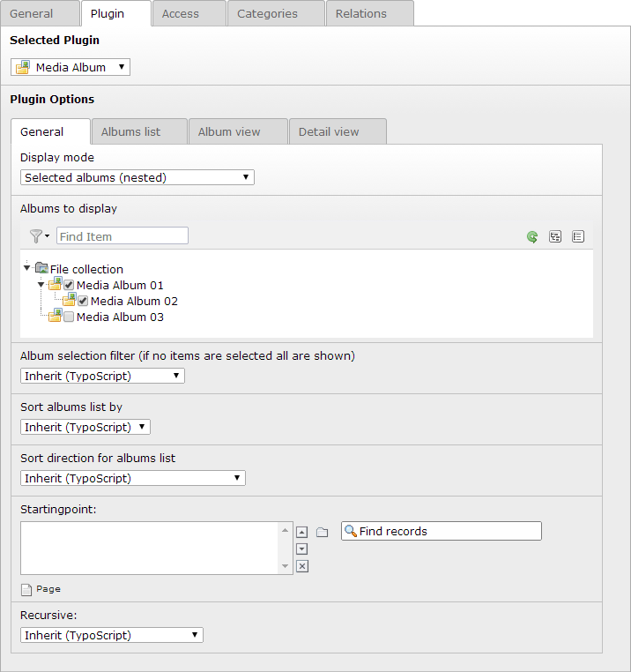Move Startingpoint item up with arrow icon

tap(302, 533)
